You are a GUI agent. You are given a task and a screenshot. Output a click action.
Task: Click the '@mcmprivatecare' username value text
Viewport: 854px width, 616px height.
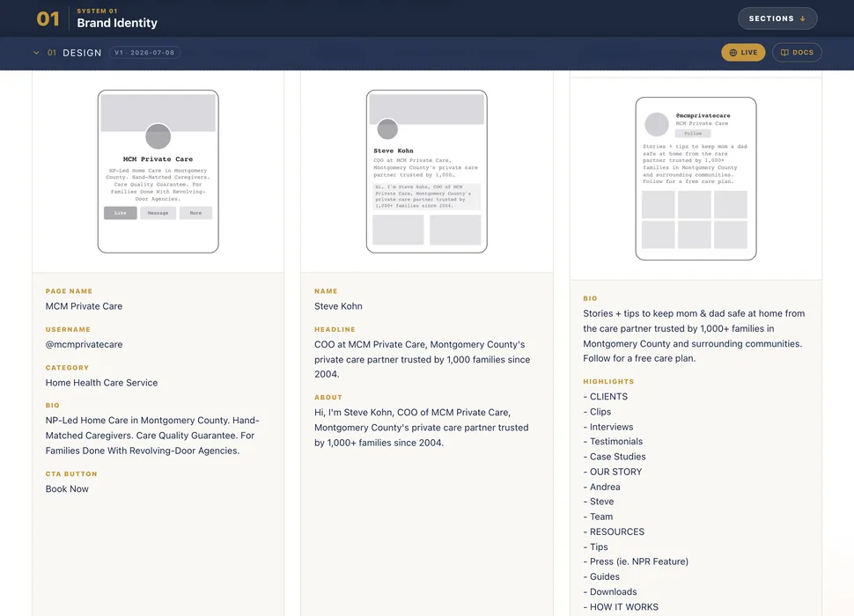(84, 344)
